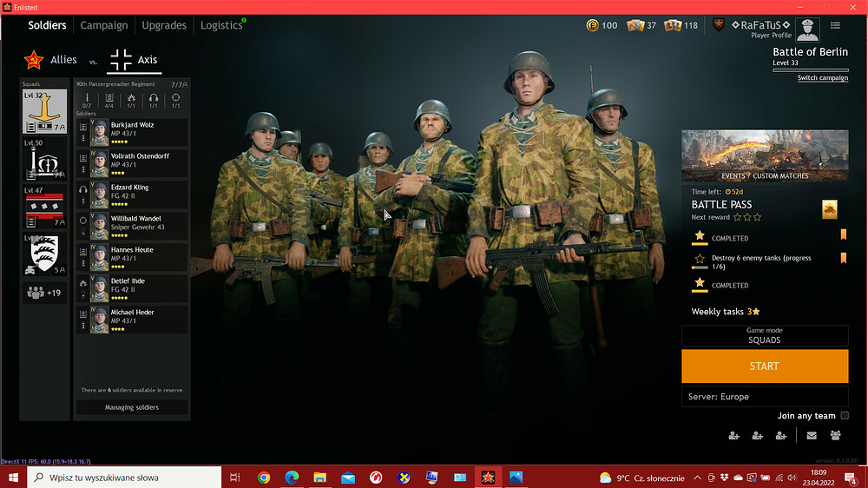Click Switch campaign link
The height and width of the screenshot is (488, 868).
click(823, 77)
